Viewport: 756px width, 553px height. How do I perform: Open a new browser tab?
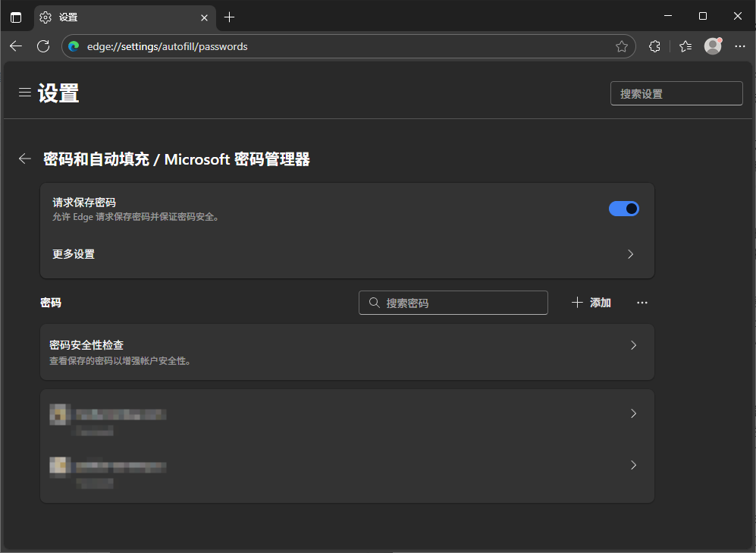(230, 16)
